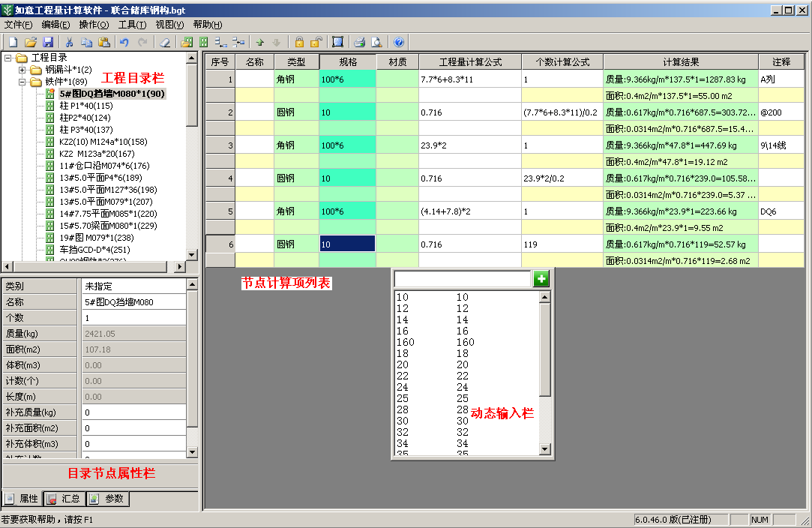812x528 pixels.
Task: Select tree item 13#5.0平面M127*36(198)
Action: [x=108, y=190]
